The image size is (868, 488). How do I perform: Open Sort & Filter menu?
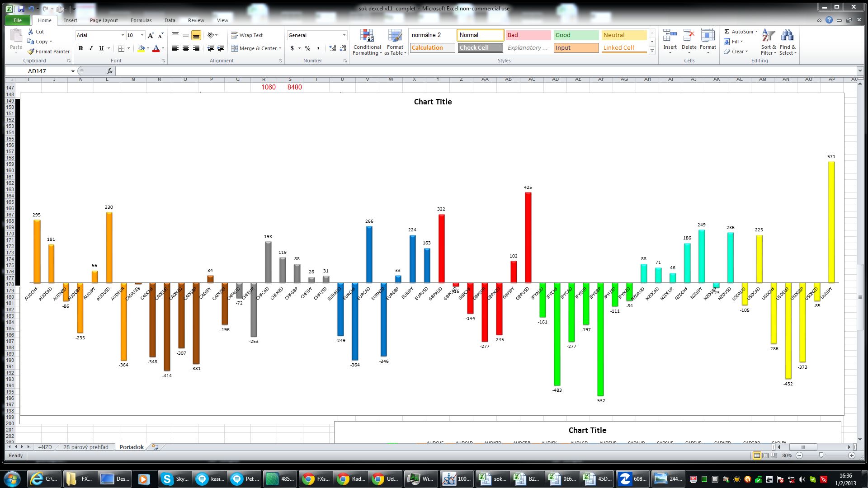click(x=768, y=42)
